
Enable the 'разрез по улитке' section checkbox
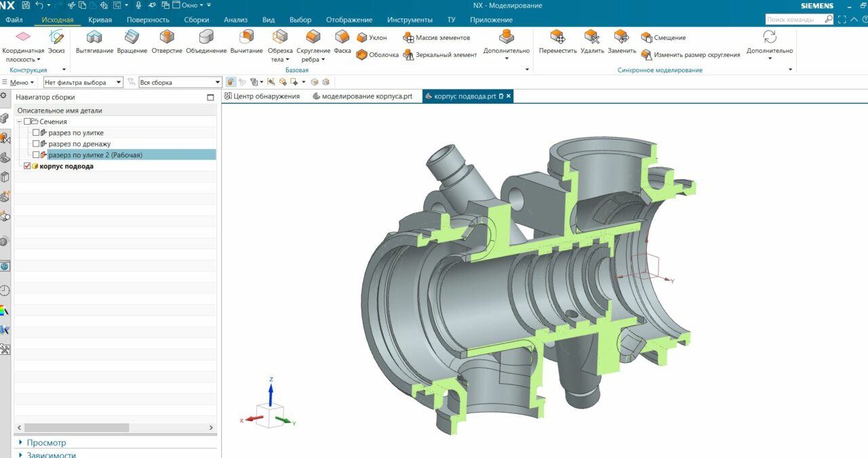37,133
